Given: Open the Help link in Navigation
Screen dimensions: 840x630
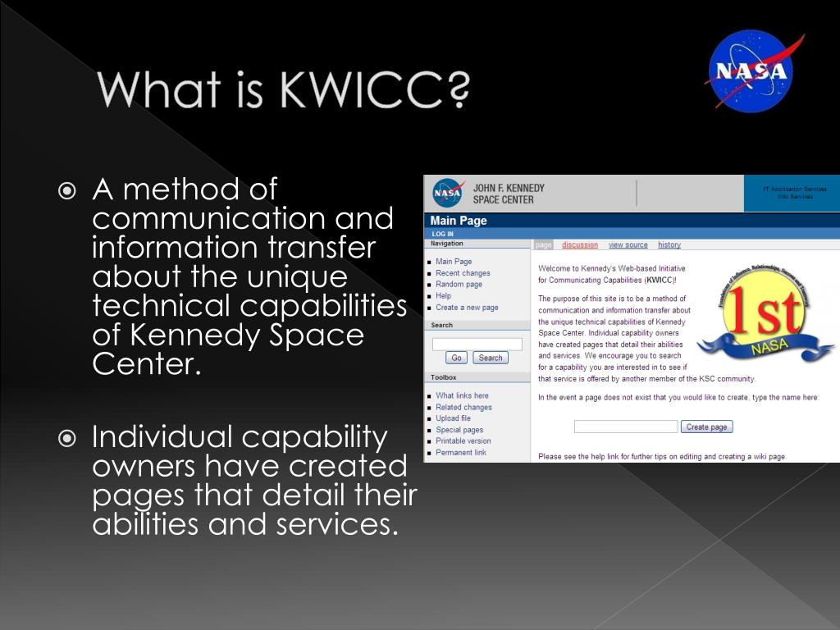Looking at the screenshot, I should (443, 295).
